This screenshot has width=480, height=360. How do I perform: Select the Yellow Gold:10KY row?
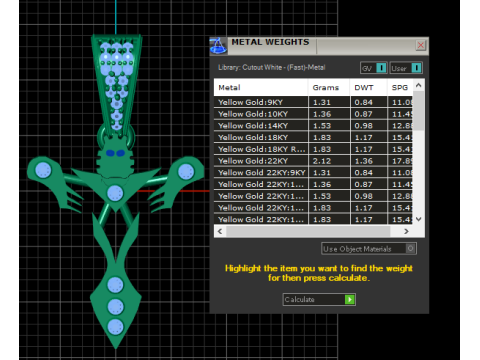(313, 114)
